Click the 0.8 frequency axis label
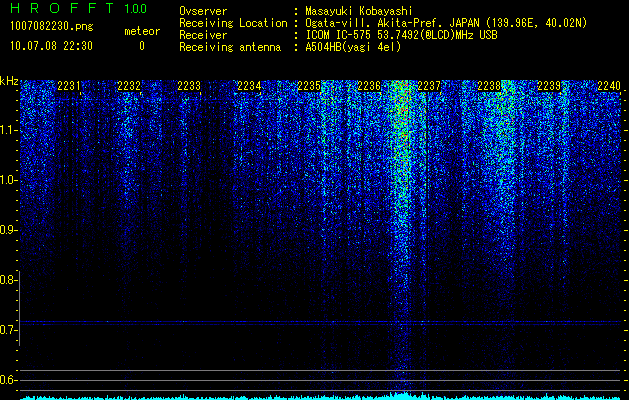629x400 pixels. (x=8, y=280)
